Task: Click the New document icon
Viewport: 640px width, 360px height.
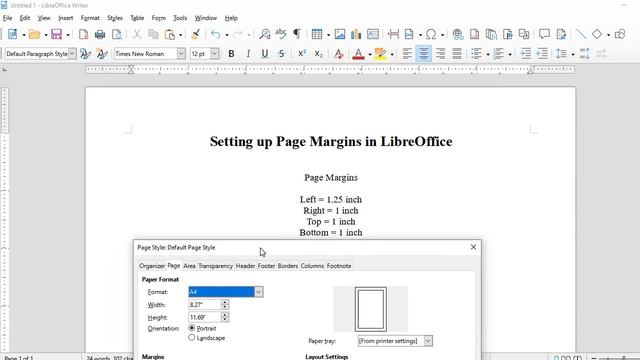Action: [13, 34]
